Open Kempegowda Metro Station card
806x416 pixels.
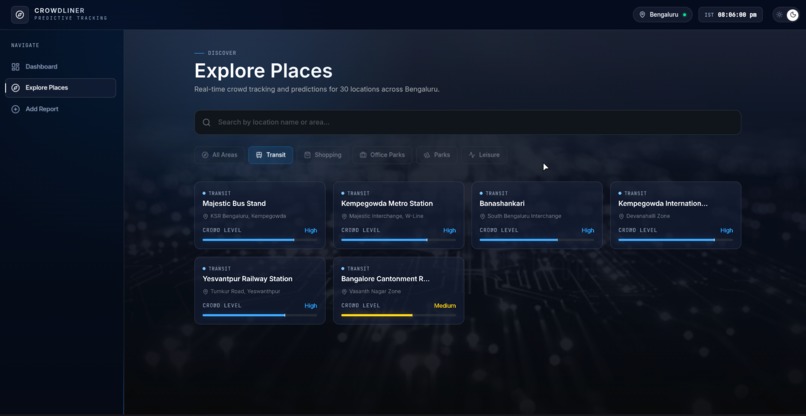pos(398,215)
